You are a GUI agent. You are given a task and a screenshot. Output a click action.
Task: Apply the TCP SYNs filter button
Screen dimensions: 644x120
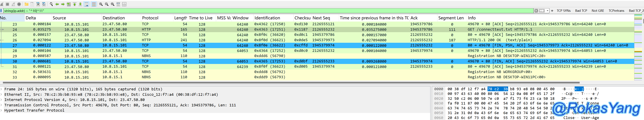[x=563, y=11]
